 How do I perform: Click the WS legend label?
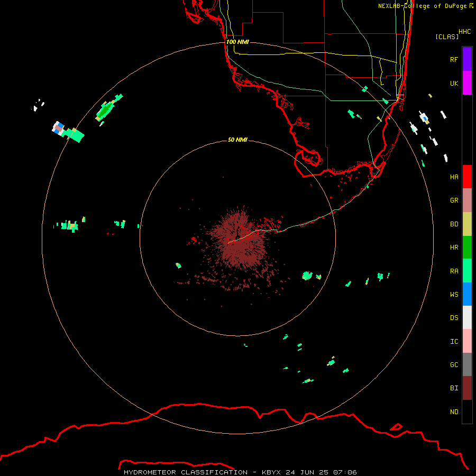(x=454, y=295)
